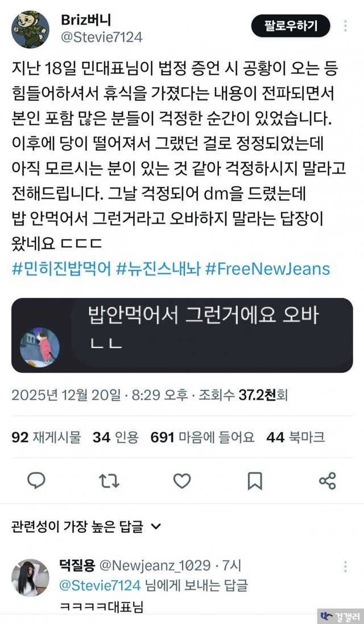Image resolution: width=364 pixels, height=624 pixels.
Task: Like the post with heart icon
Action: (x=182, y=481)
